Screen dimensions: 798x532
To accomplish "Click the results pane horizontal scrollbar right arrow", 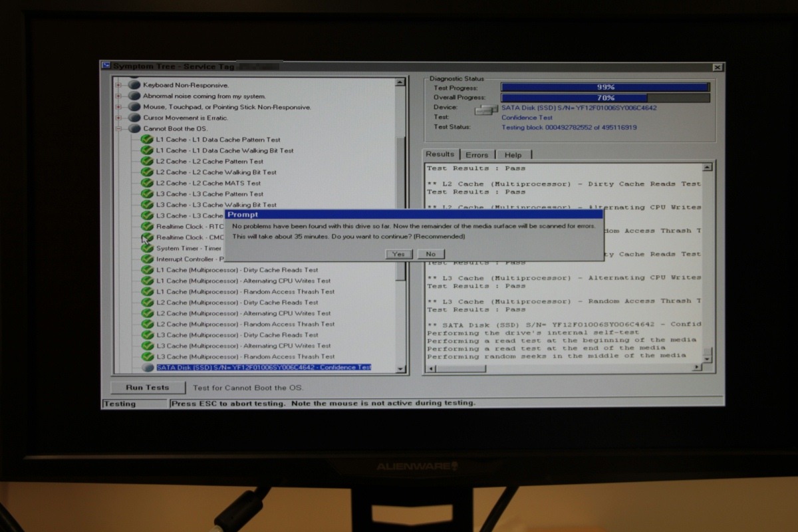I will click(696, 367).
